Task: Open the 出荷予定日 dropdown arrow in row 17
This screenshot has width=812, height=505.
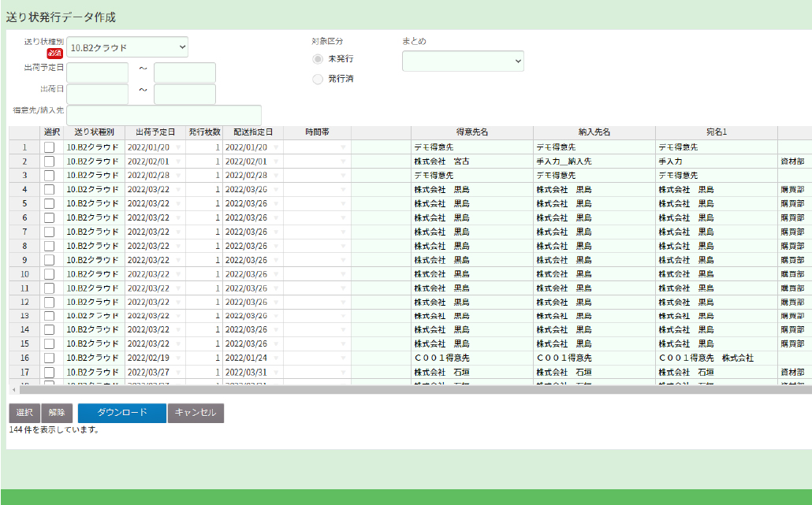Action: [x=179, y=372]
